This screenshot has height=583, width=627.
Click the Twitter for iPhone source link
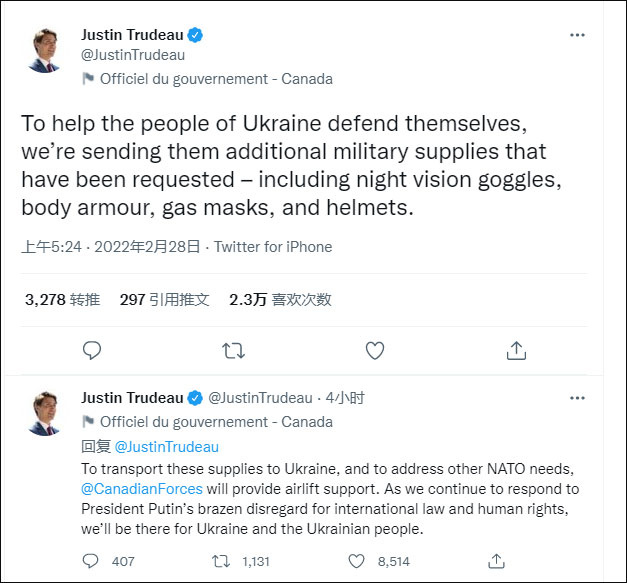[273, 247]
